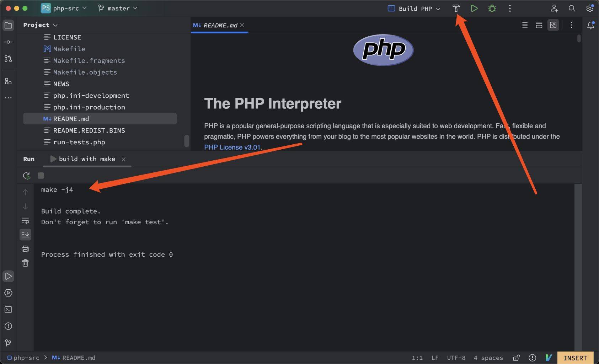This screenshot has width=599, height=364.
Task: Open the Run tool window icon
Action: 8,276
